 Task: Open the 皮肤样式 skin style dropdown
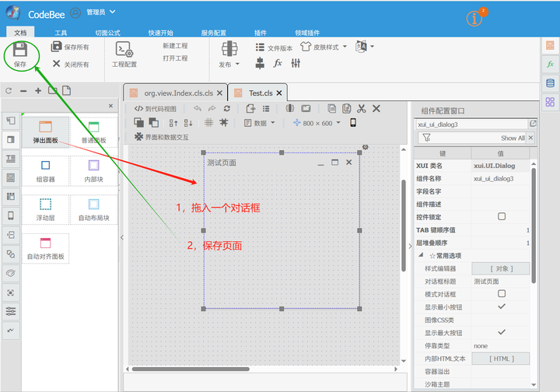pyautogui.click(x=324, y=47)
